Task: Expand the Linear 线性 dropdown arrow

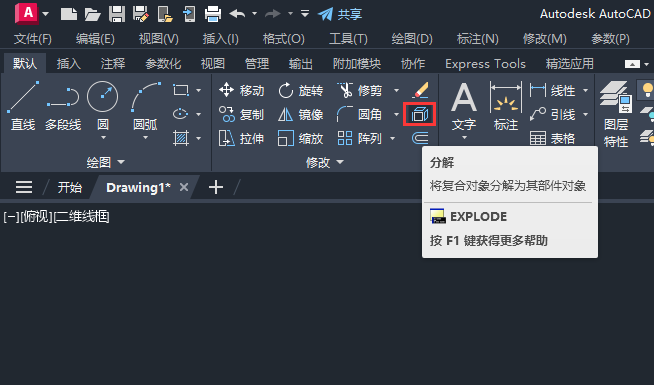Action: coord(586,91)
